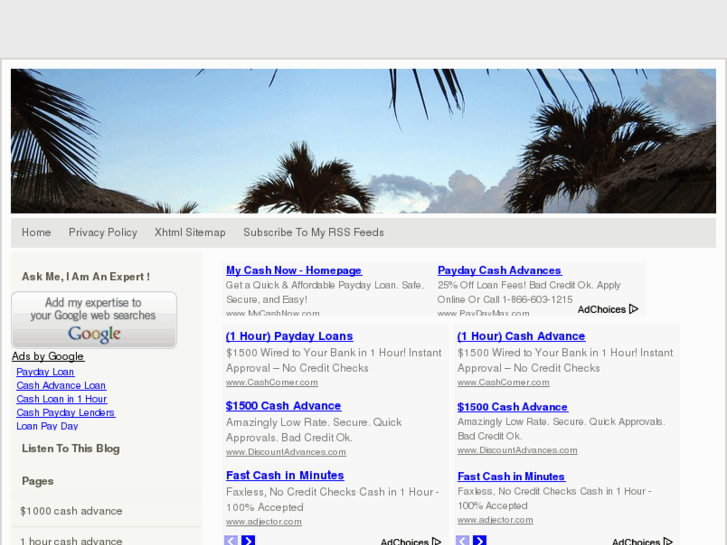Open Fast Cash in Minutes right ad
This screenshot has height=545, width=727.
tap(511, 476)
